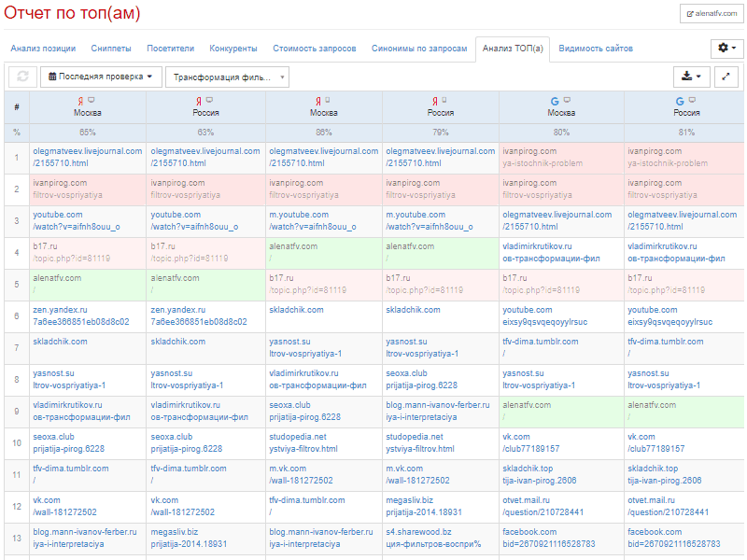Click row number 10 in the # column
Image resolution: width=747 pixels, height=560 pixels.
[17, 442]
